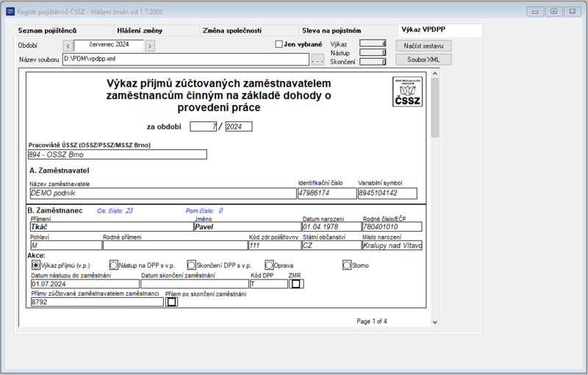Go to next period with right arrow
This screenshot has width=588, height=375.
click(150, 46)
